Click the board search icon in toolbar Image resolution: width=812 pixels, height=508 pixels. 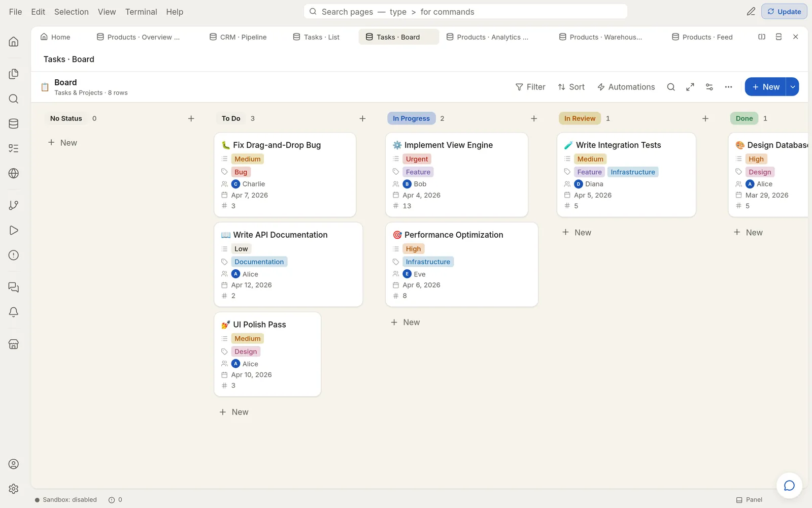pyautogui.click(x=671, y=87)
